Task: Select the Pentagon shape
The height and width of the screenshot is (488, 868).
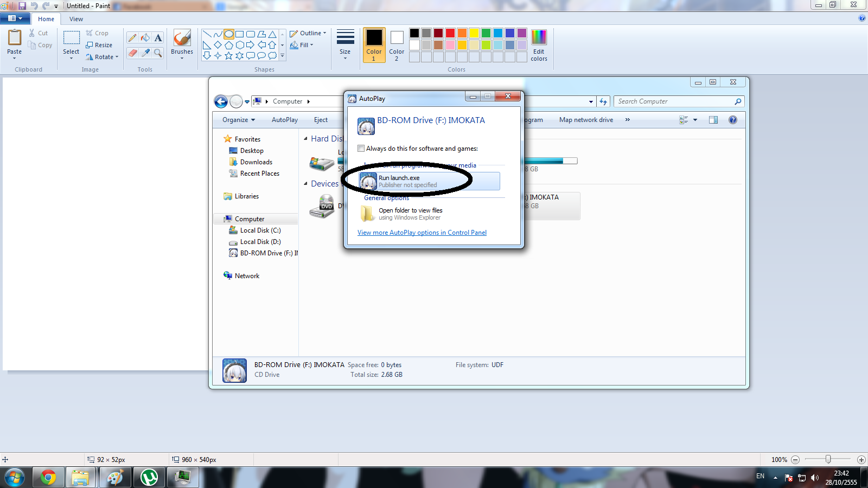Action: click(x=229, y=45)
